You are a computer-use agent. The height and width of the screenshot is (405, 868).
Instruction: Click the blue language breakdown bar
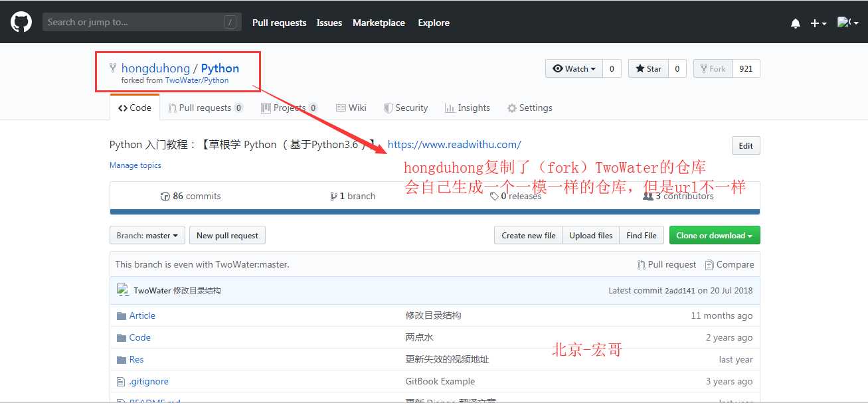click(x=434, y=212)
